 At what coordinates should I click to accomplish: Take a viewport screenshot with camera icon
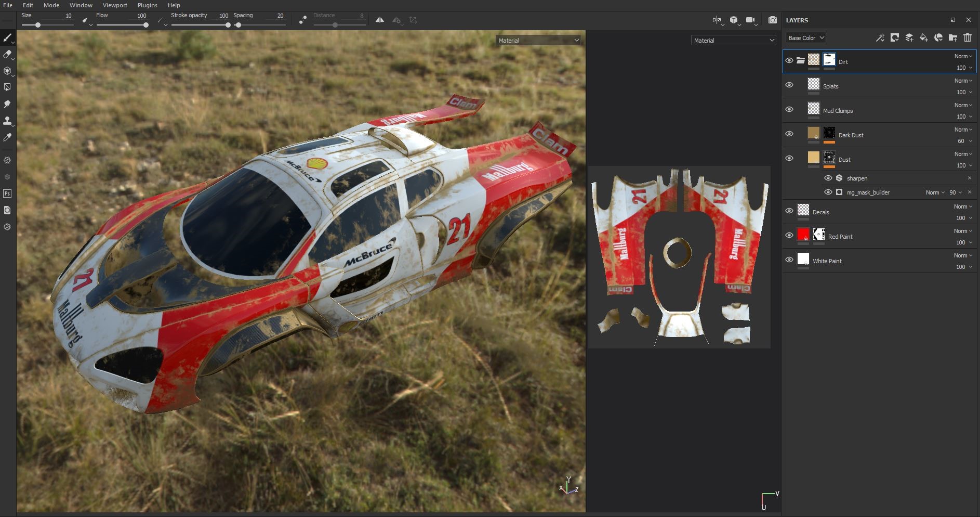pyautogui.click(x=773, y=20)
